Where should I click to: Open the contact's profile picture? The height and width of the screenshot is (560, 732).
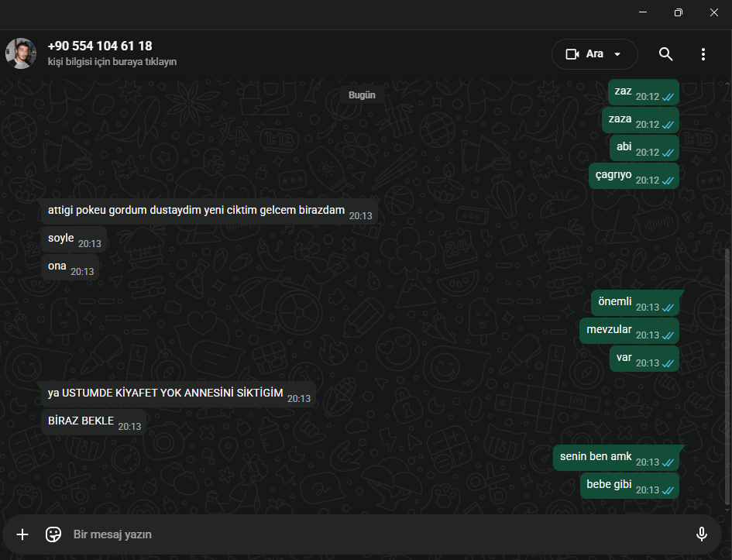[21, 53]
